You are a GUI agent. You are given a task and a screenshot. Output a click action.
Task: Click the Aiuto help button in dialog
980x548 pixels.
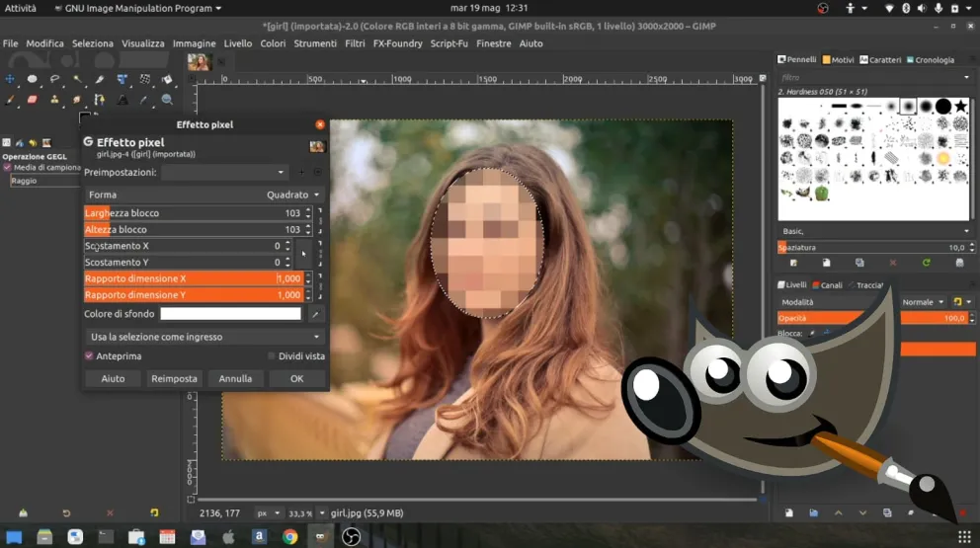click(113, 379)
